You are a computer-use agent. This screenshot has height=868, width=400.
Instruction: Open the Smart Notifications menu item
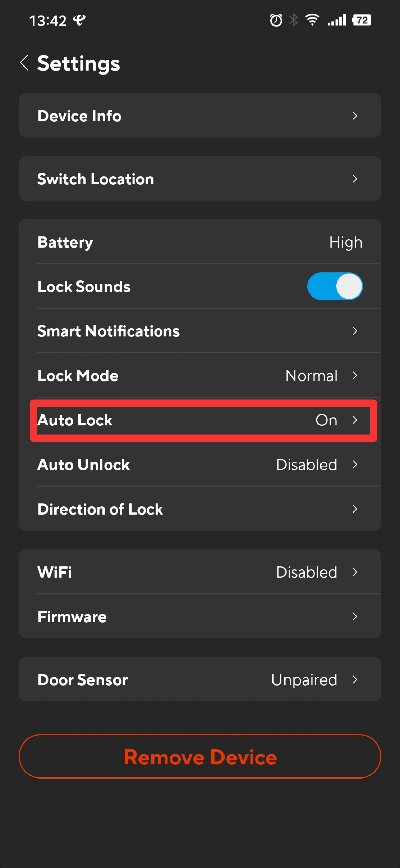(200, 331)
